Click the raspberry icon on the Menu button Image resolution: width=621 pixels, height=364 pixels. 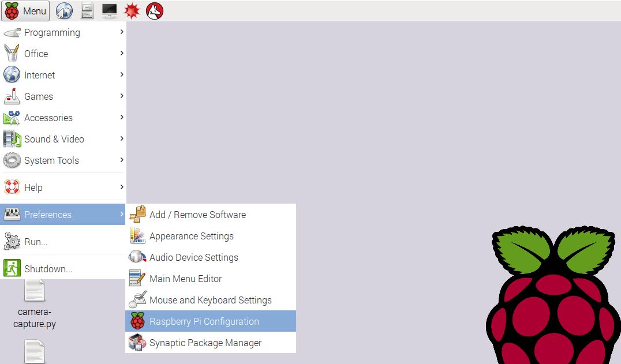coord(13,10)
